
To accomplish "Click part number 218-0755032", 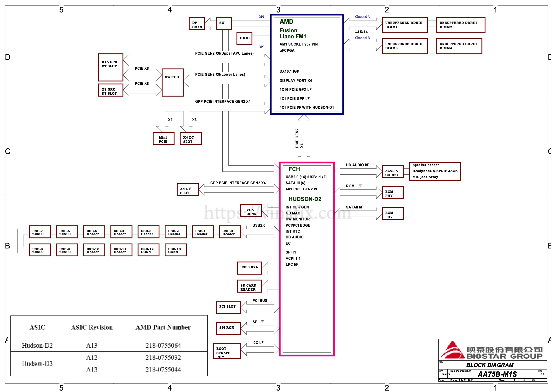I will click(x=163, y=357).
